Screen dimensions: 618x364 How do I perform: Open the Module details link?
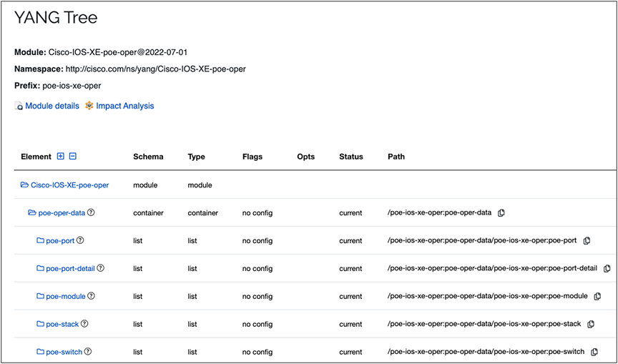[x=52, y=106]
